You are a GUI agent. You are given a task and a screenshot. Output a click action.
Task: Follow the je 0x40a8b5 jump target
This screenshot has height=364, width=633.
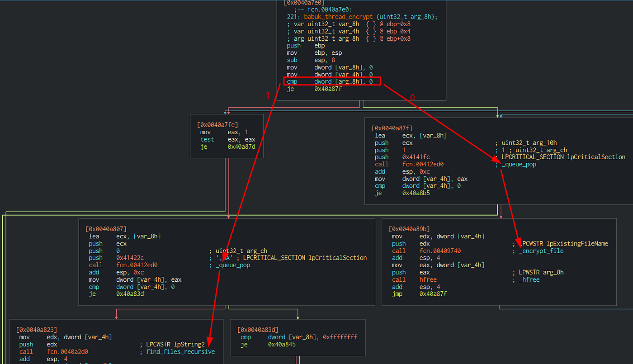point(417,193)
